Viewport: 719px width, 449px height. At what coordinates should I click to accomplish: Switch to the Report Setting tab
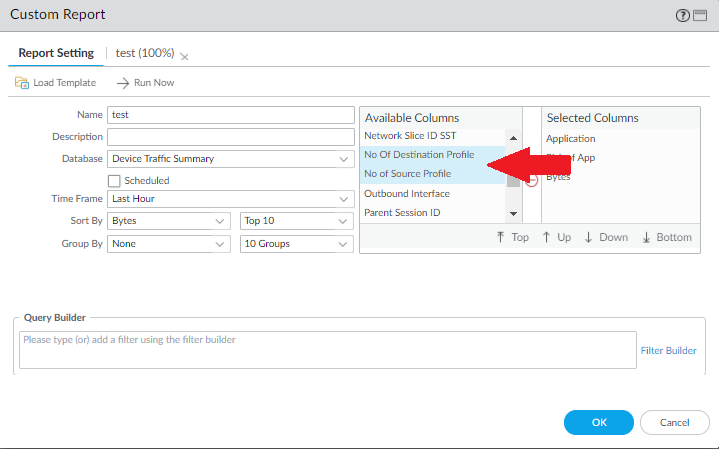(56, 53)
